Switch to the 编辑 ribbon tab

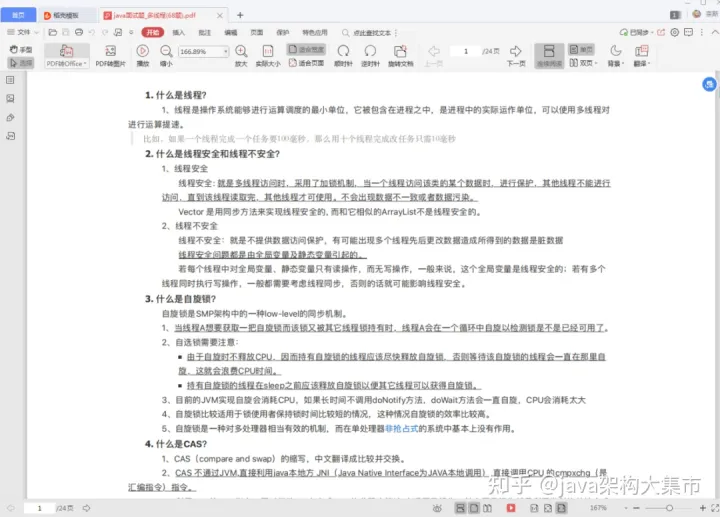point(231,32)
